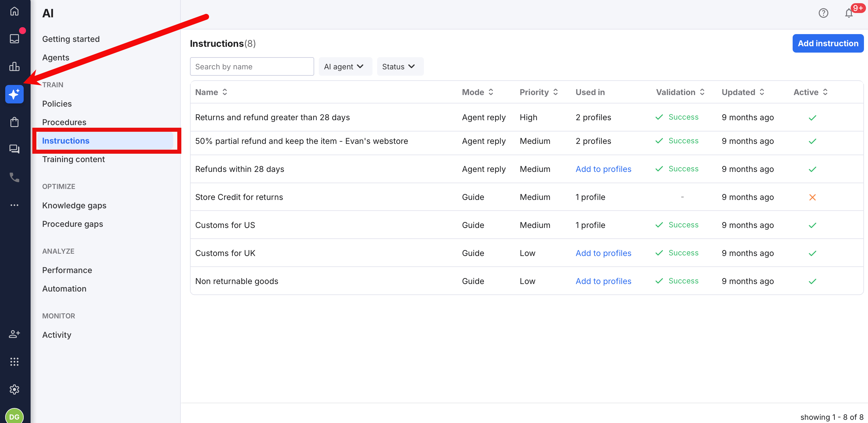Focus the Search by name field

[x=252, y=67]
